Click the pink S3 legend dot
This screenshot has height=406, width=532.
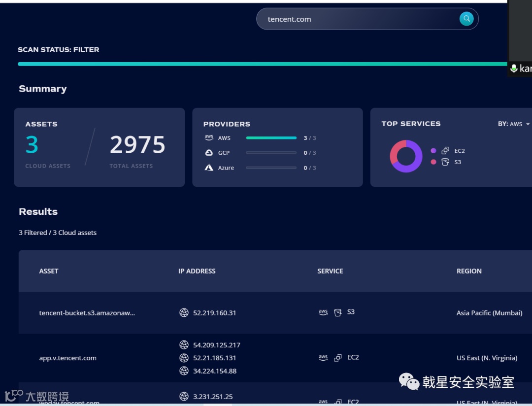click(x=433, y=162)
